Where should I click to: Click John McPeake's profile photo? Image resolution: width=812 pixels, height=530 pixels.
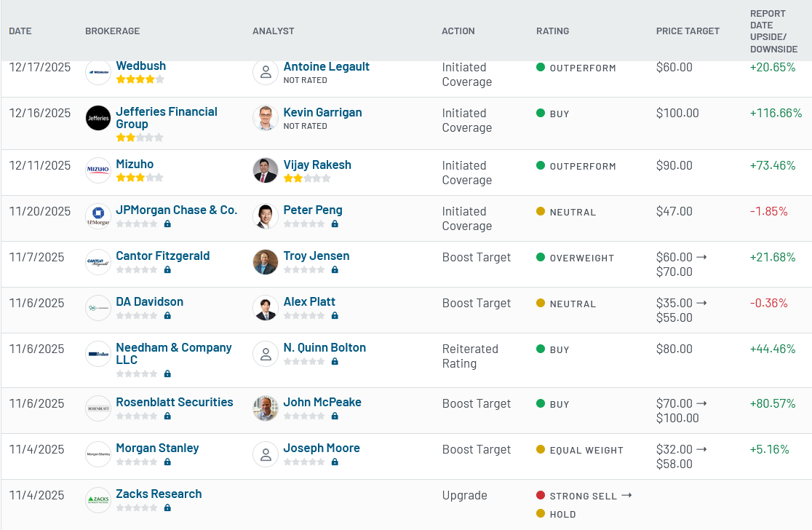[x=266, y=408]
